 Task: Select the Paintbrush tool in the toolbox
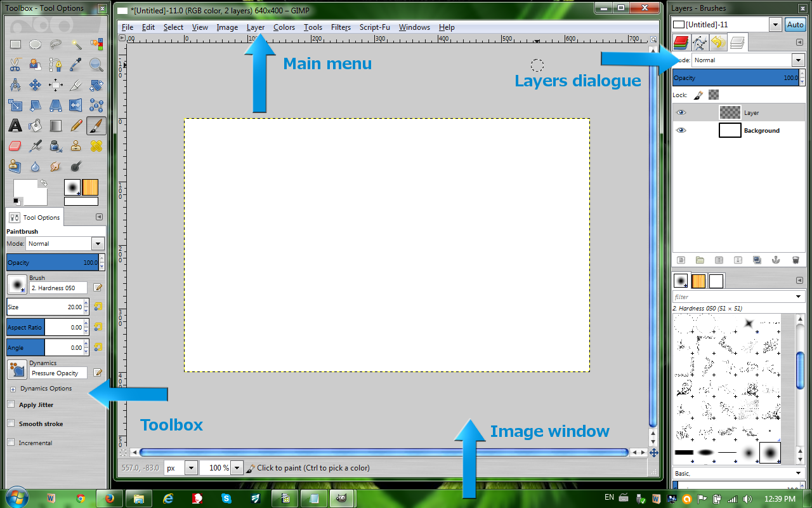tap(96, 126)
